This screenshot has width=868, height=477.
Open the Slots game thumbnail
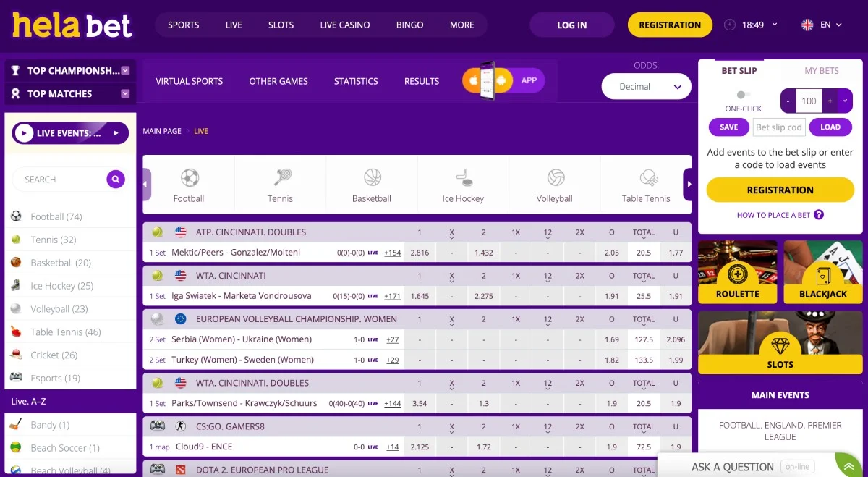780,343
